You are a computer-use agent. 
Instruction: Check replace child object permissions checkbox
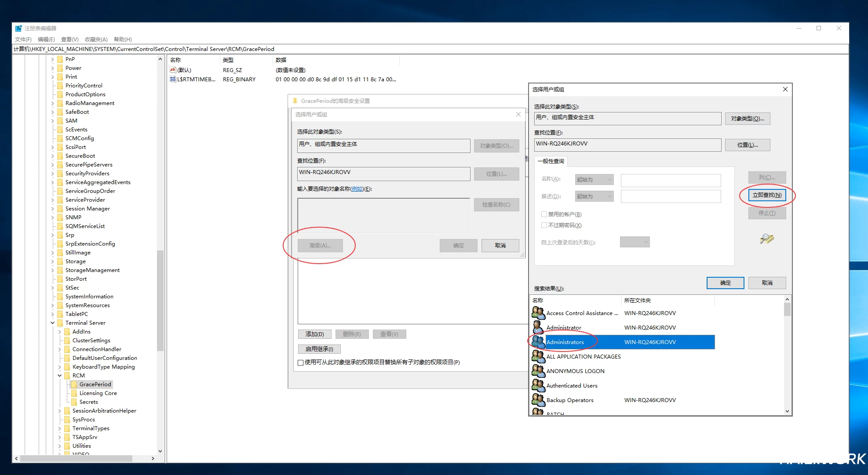click(x=301, y=363)
